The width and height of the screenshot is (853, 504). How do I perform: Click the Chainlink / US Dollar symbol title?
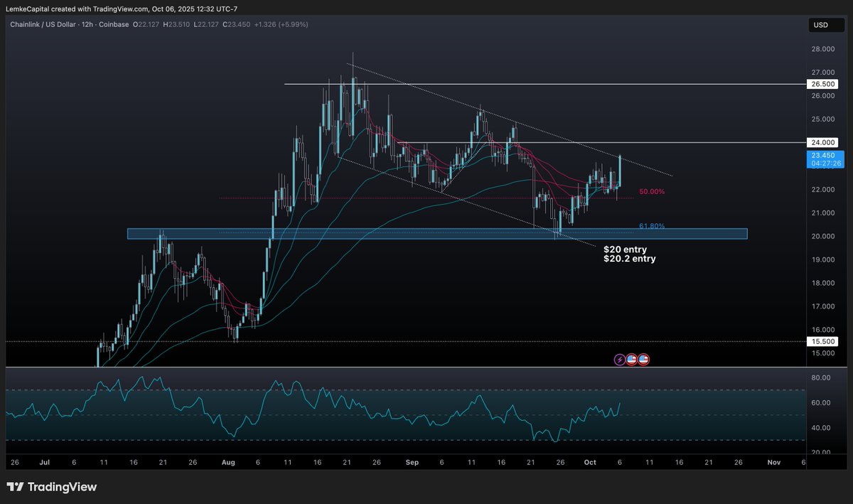44,24
